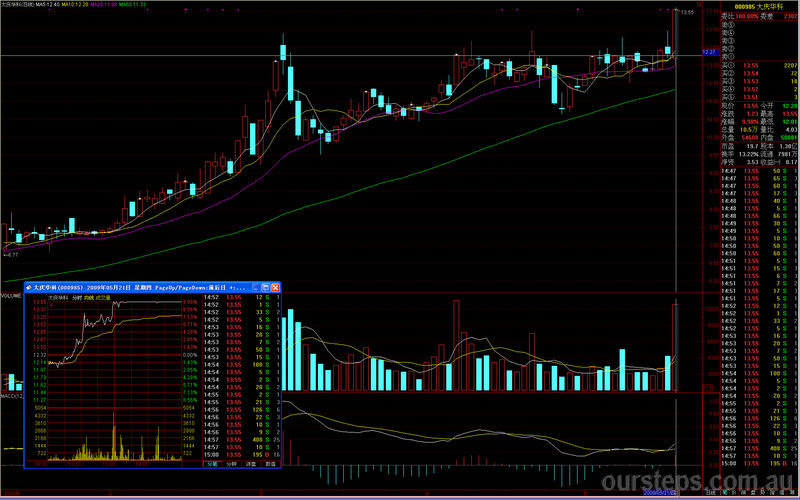The image size is (800, 500).
Task: Maximize the 大庆华科 intraday popup window
Action: (265, 288)
